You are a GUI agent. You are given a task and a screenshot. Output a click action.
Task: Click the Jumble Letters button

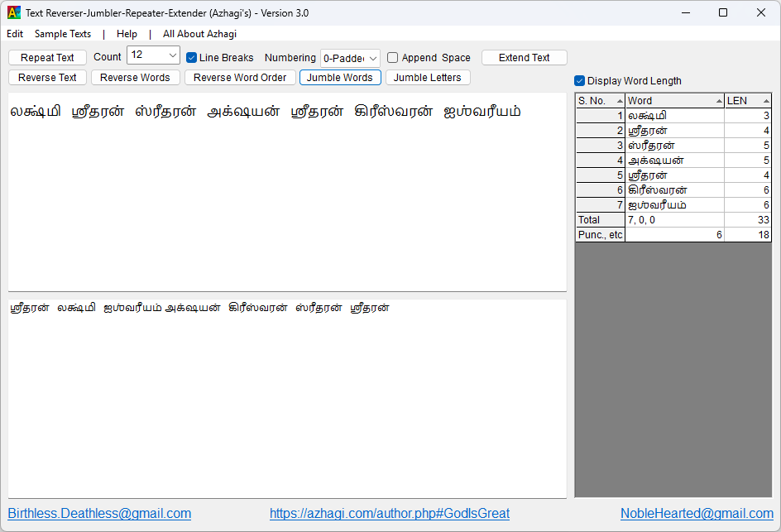point(428,77)
